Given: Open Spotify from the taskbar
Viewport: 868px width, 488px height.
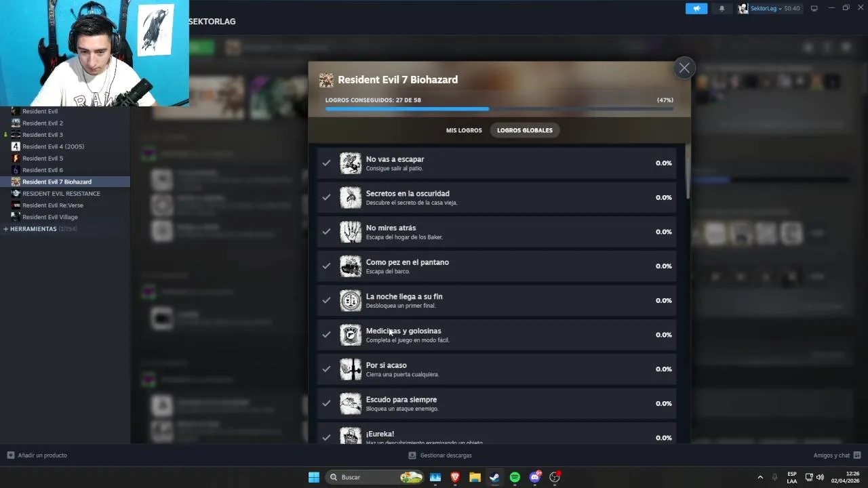Looking at the screenshot, I should (x=515, y=477).
